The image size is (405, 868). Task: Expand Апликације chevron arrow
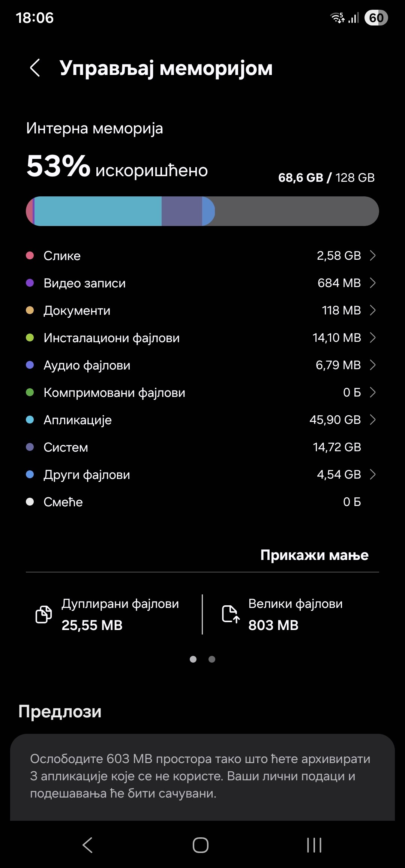(372, 420)
